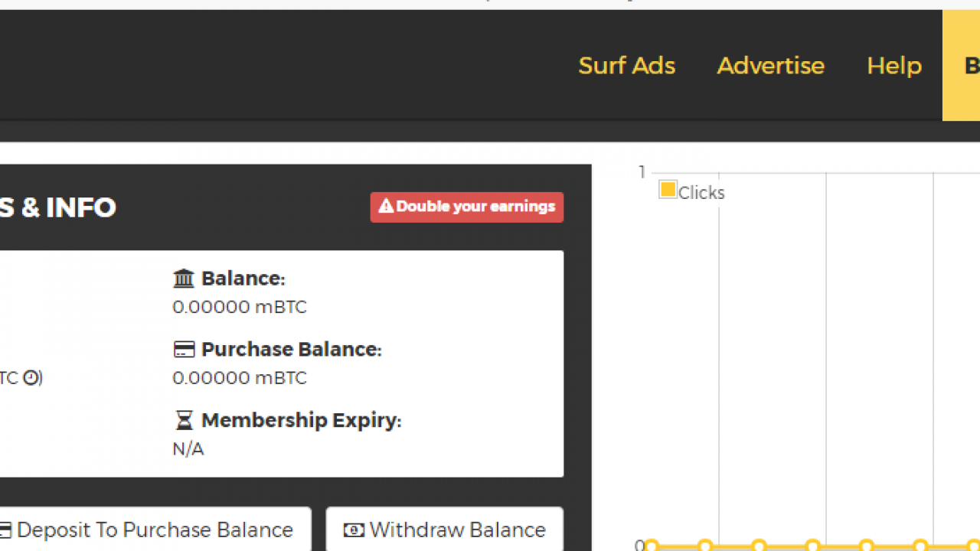This screenshot has width=980, height=551.
Task: Toggle the yellow Clicks legend swatch
Action: (x=668, y=190)
